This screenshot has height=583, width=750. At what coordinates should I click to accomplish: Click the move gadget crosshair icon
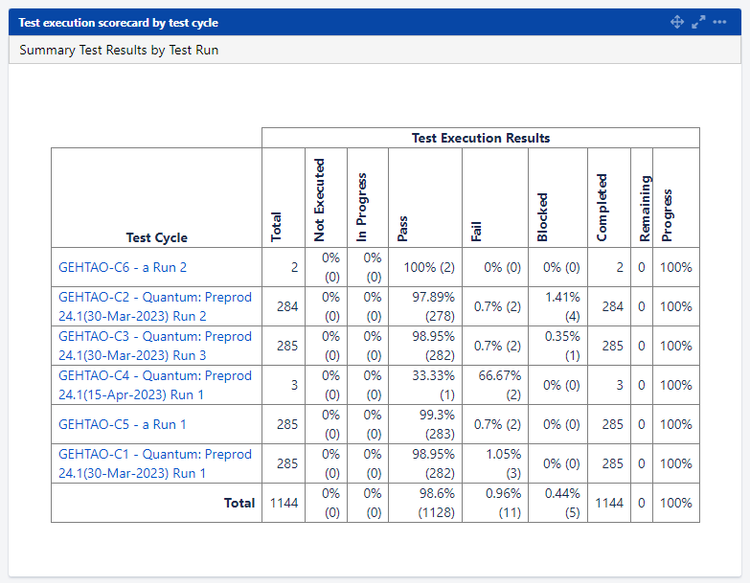pos(676,22)
